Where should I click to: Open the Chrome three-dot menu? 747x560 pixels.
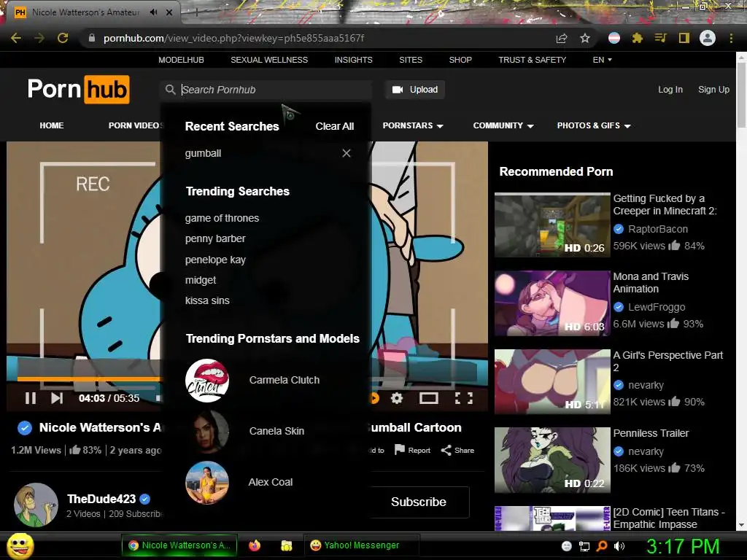point(731,38)
